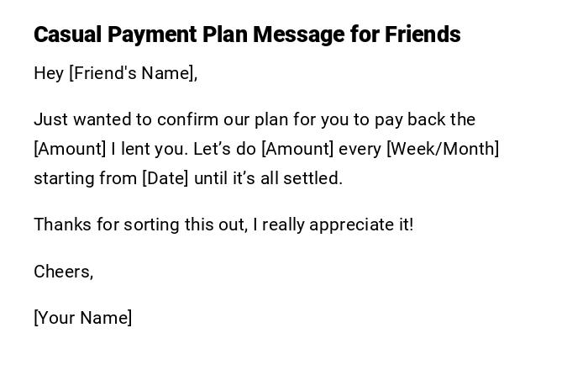Image resolution: width=588 pixels, height=370 pixels.
Task: Click the words 'starting from'
Action: click(x=86, y=179)
